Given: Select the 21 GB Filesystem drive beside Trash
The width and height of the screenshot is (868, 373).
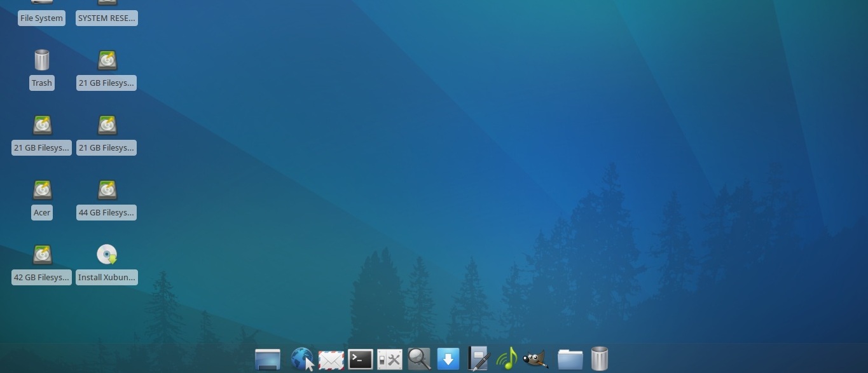Looking at the screenshot, I should (107, 60).
